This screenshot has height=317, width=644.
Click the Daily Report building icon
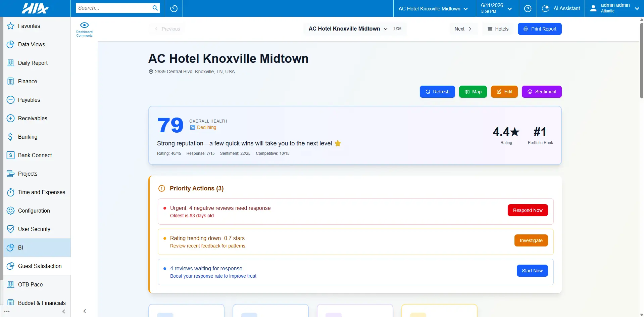11,63
